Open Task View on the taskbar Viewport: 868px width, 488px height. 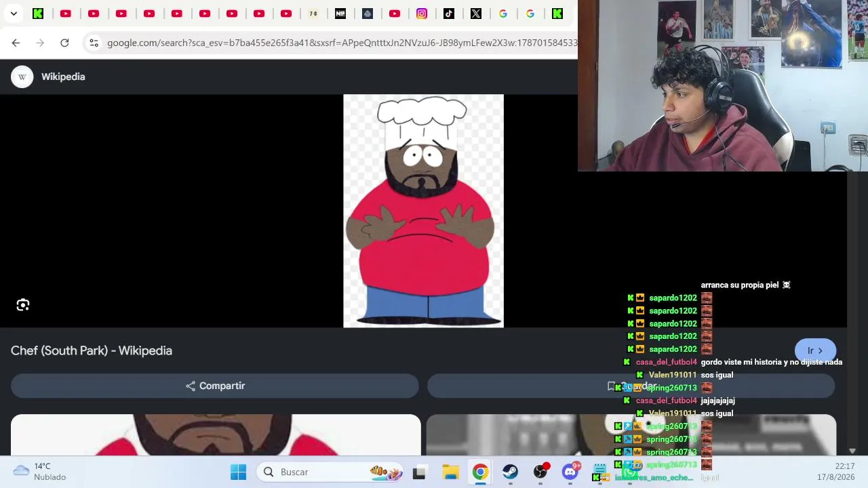(419, 472)
